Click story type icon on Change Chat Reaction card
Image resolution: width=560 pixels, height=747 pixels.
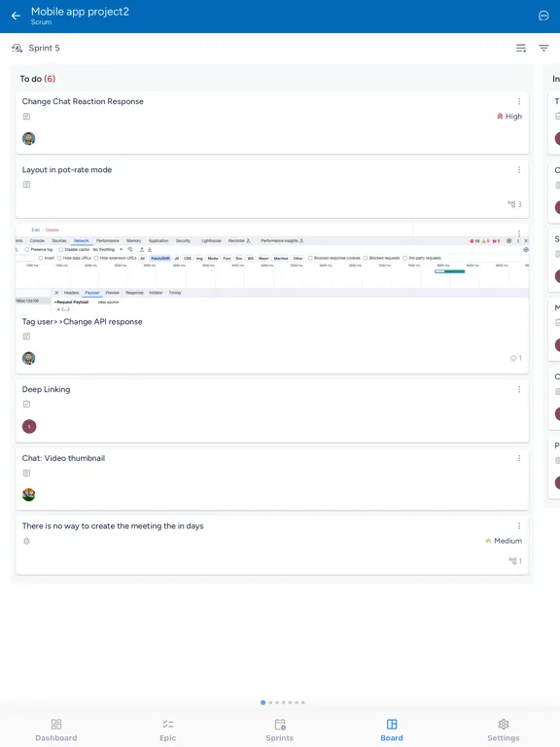(26, 117)
